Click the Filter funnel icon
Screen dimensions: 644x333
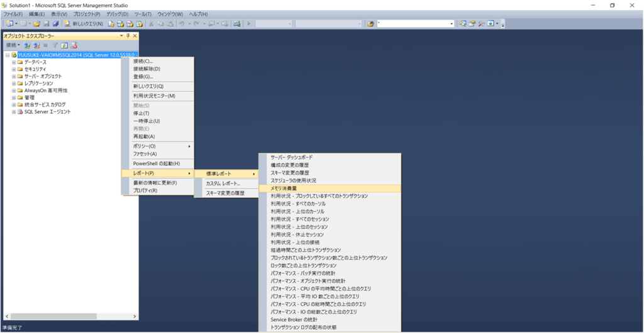[x=55, y=45]
